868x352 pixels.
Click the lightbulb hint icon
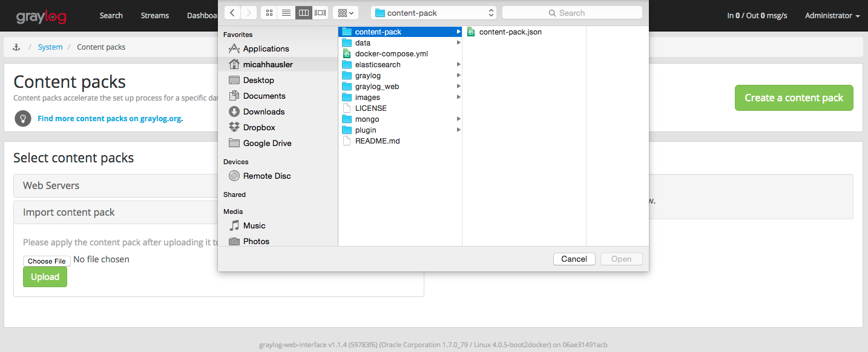pyautogui.click(x=23, y=118)
